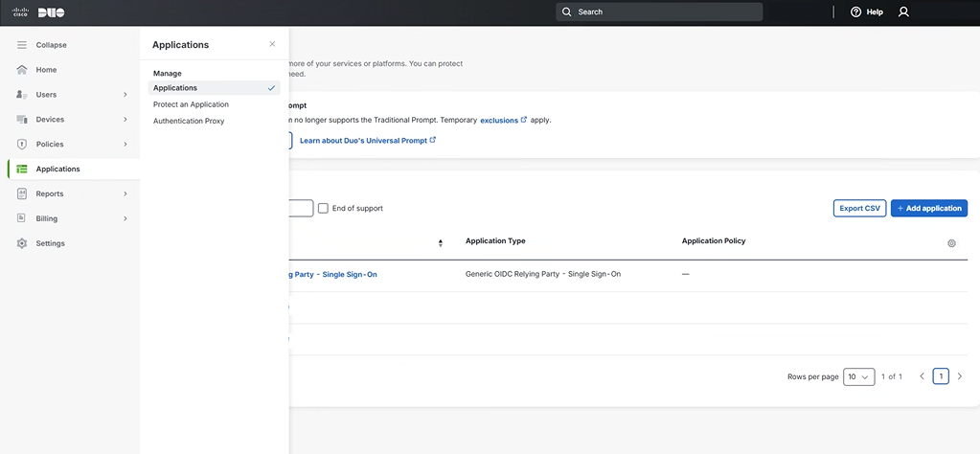Click the Add application button
Viewport: 980px width, 454px height.
coord(929,209)
